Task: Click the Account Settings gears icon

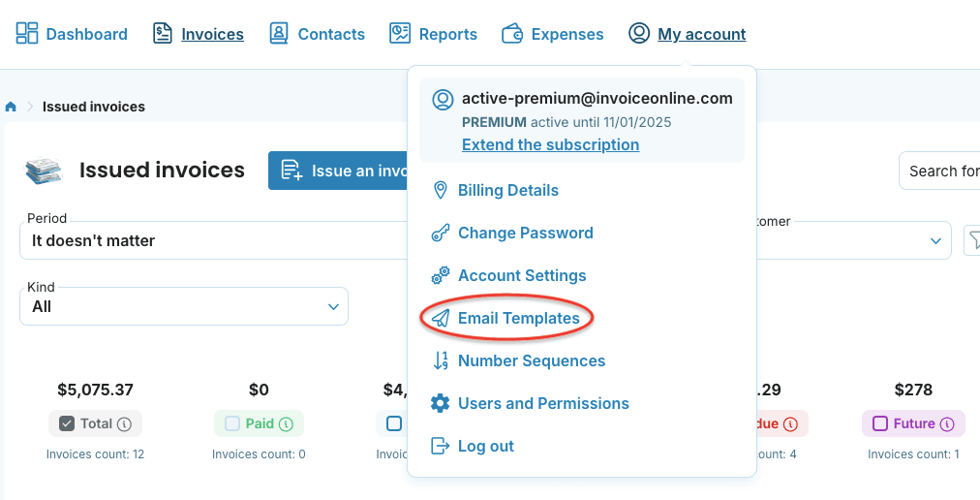Action: 441,275
